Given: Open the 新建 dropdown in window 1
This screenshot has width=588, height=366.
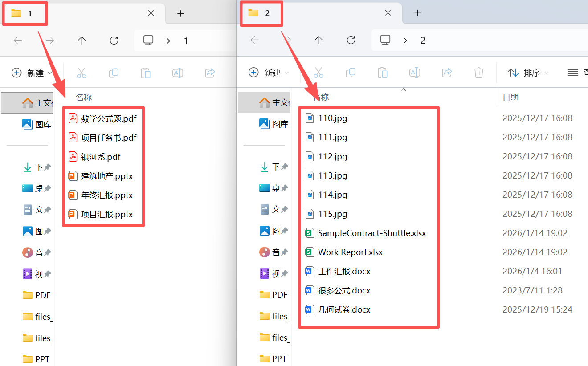Looking at the screenshot, I should coord(32,73).
